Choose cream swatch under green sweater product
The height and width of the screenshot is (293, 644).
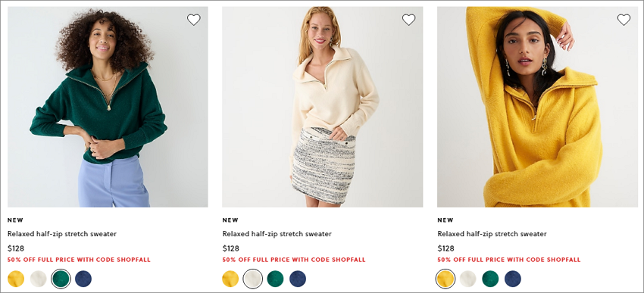coord(39,279)
